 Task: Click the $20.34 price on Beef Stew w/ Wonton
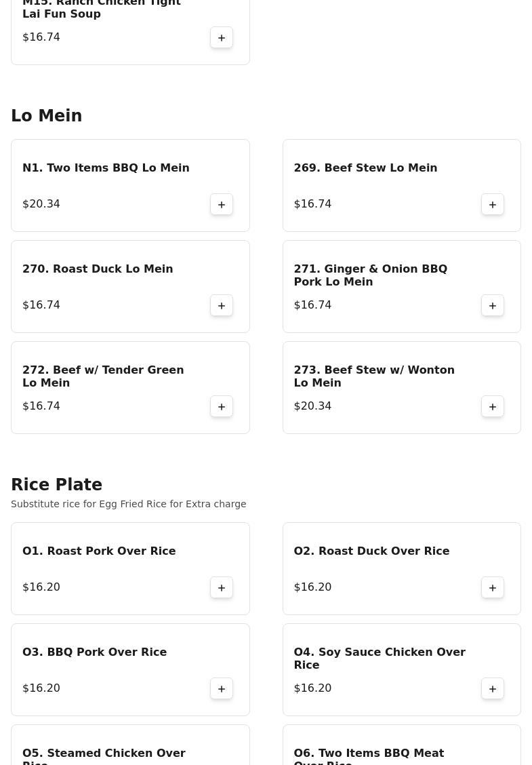pyautogui.click(x=312, y=406)
